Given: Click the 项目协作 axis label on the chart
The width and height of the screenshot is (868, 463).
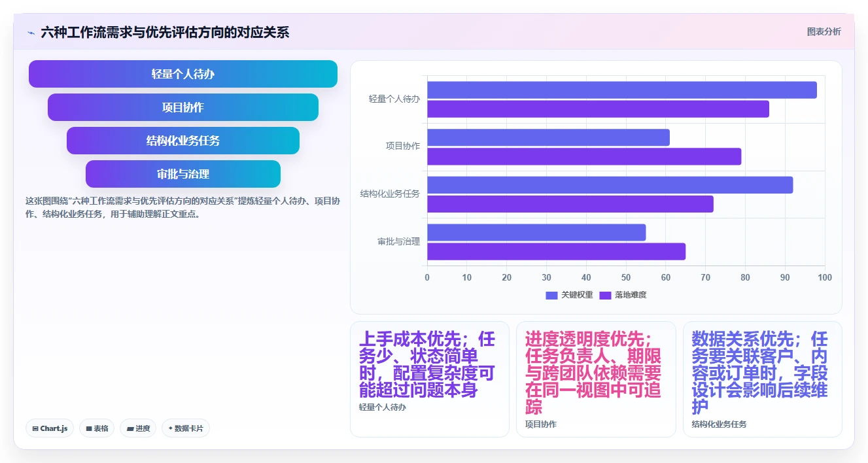Looking at the screenshot, I should [x=403, y=146].
